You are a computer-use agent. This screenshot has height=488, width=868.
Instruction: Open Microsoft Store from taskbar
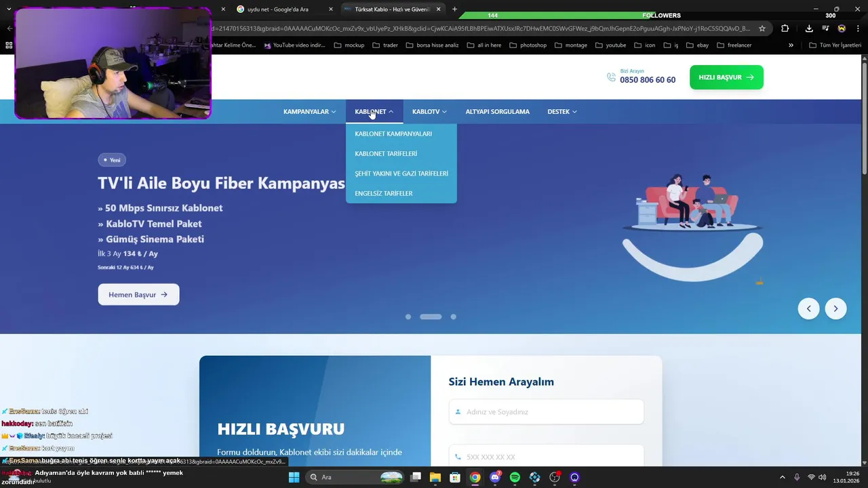pos(455,477)
